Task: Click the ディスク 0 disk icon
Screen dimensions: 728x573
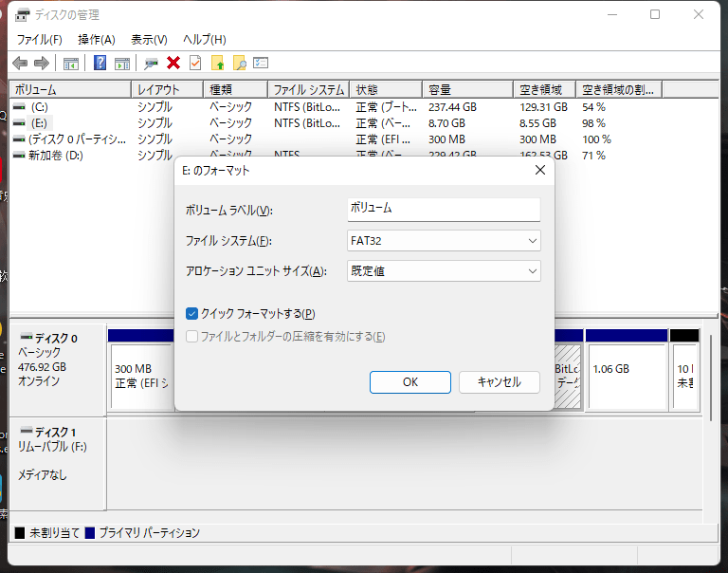Action: coord(27,336)
